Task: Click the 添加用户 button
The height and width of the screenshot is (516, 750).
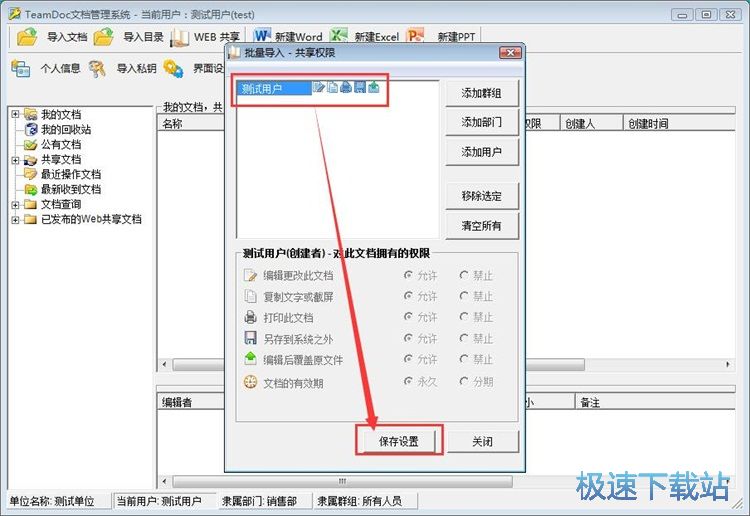Action: (x=482, y=152)
